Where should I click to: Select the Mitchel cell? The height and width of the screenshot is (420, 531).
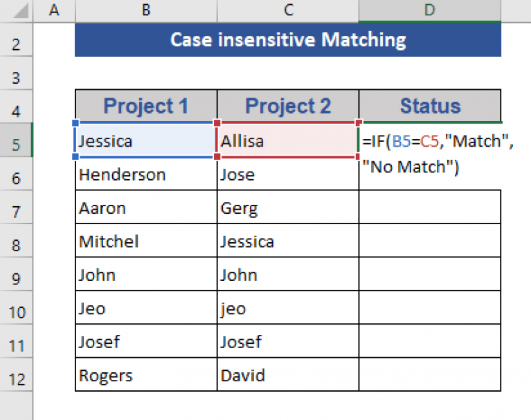(x=145, y=241)
